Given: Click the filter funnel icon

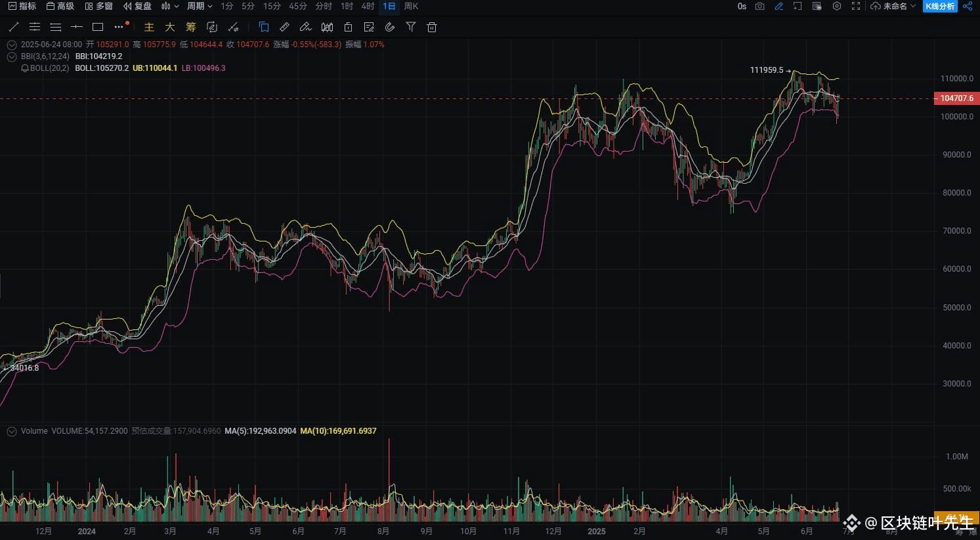Looking at the screenshot, I should click(x=411, y=27).
